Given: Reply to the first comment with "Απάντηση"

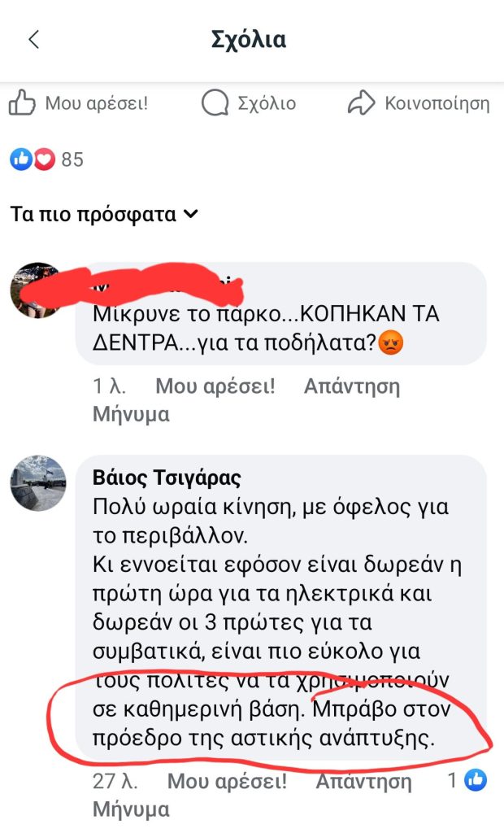Looking at the screenshot, I should click(352, 386).
